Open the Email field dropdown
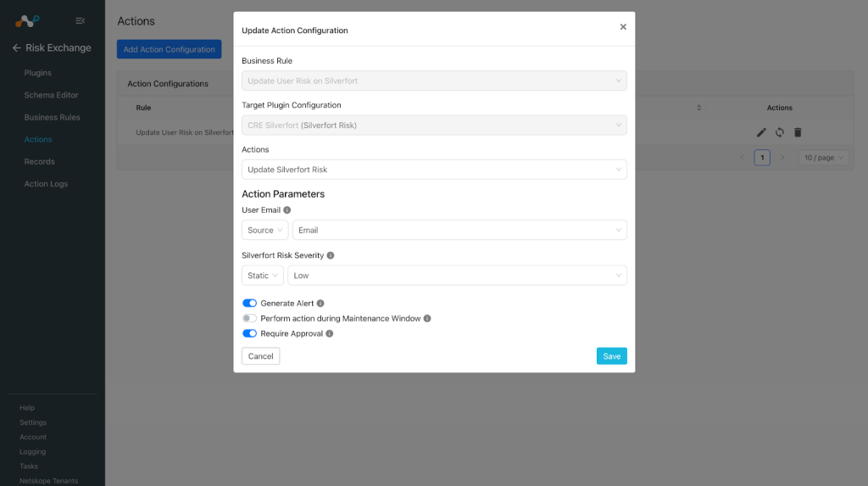Viewport: 868px width, 486px height. (x=459, y=230)
